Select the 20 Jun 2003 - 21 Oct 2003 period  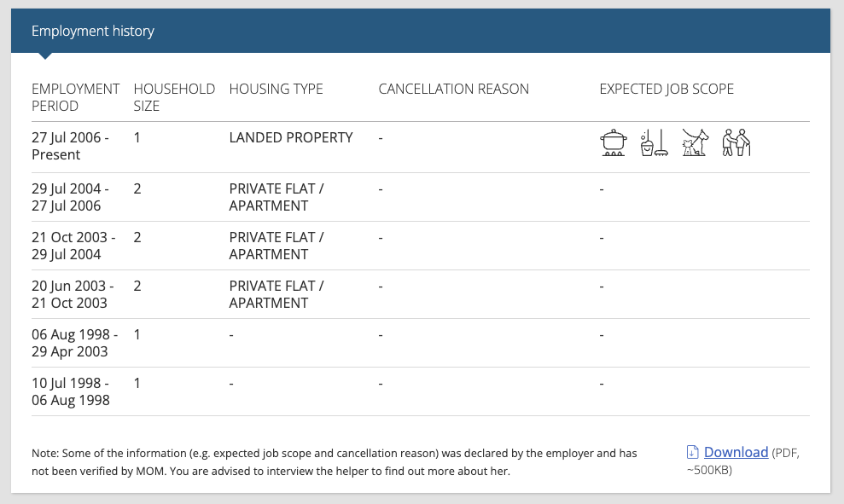point(73,294)
